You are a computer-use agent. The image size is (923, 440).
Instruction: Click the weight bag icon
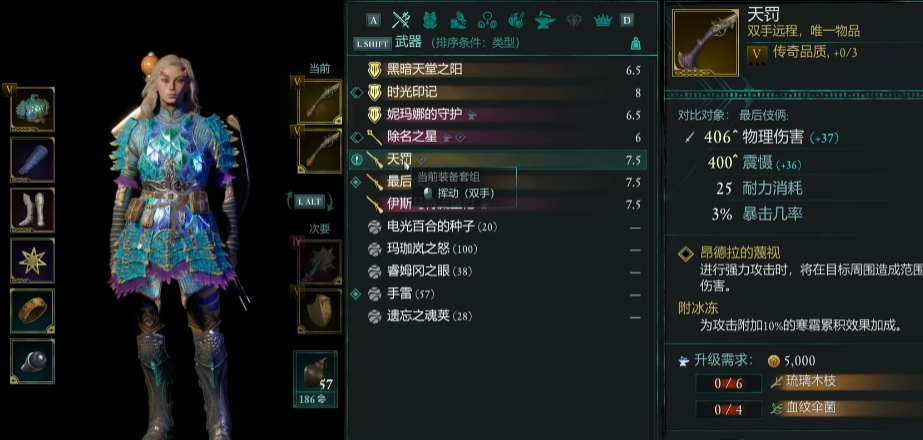[636, 43]
